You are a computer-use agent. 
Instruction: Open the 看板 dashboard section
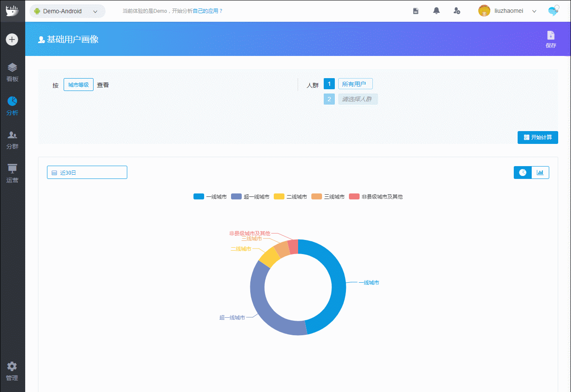pos(12,72)
